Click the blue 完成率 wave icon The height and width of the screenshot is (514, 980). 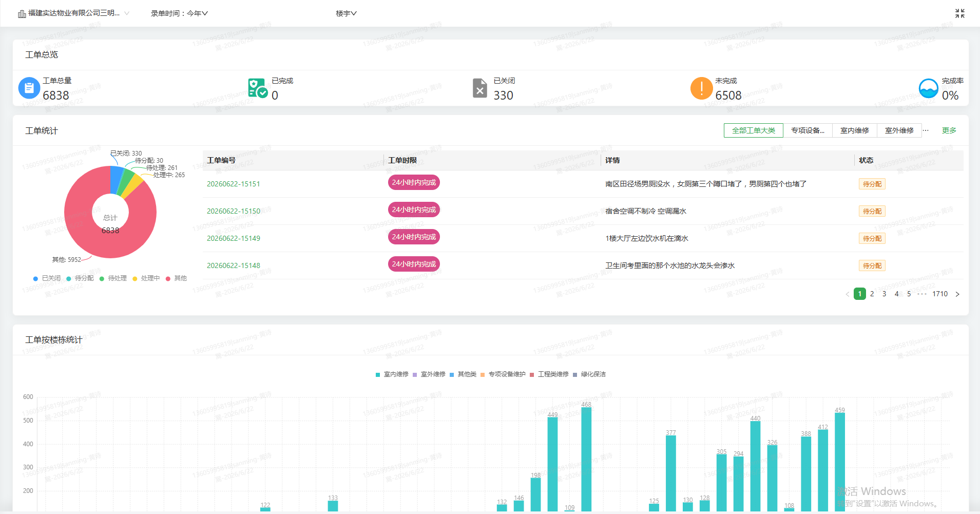[928, 88]
